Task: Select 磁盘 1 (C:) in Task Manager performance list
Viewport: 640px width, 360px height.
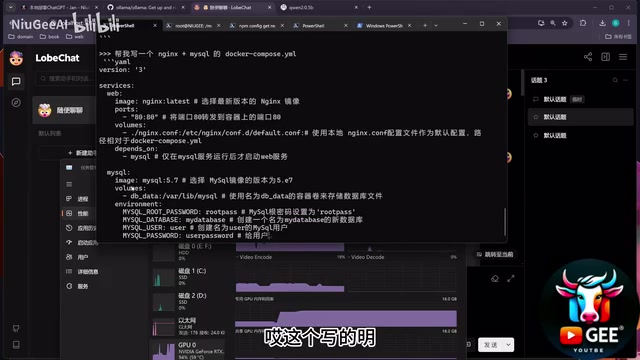Action: (188, 277)
